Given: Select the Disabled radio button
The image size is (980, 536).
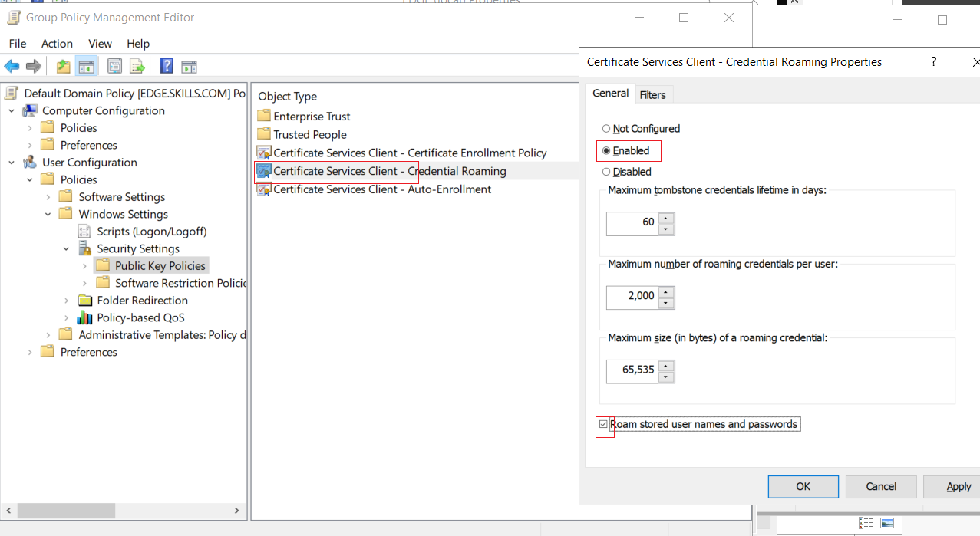Looking at the screenshot, I should [606, 172].
